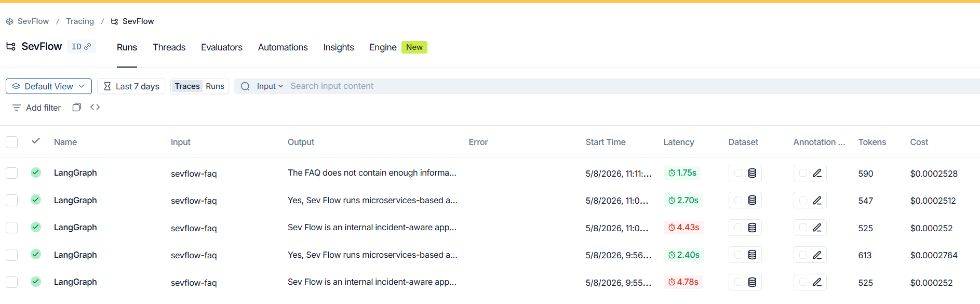Click the hourglass icon in Last 7 days

click(x=107, y=86)
